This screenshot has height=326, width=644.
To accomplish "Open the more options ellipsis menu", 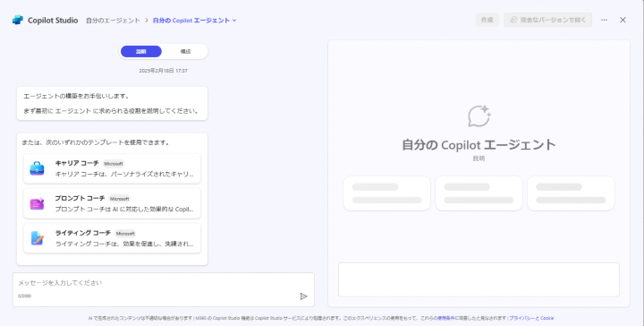I will tap(604, 20).
